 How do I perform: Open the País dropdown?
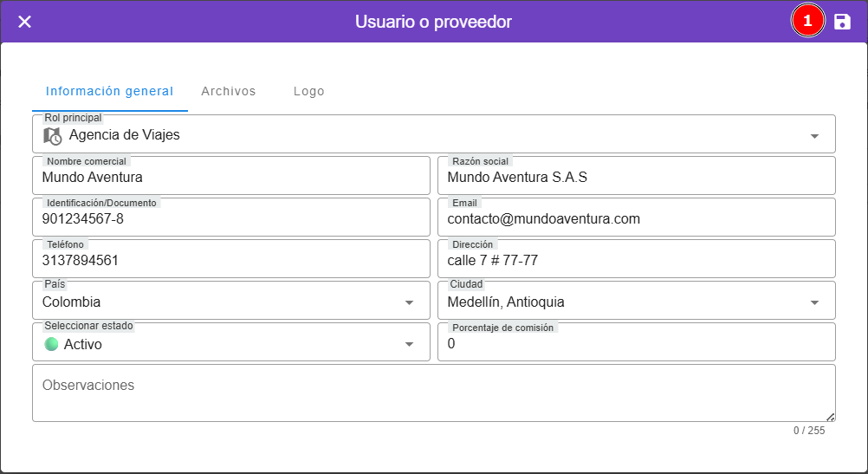point(409,302)
